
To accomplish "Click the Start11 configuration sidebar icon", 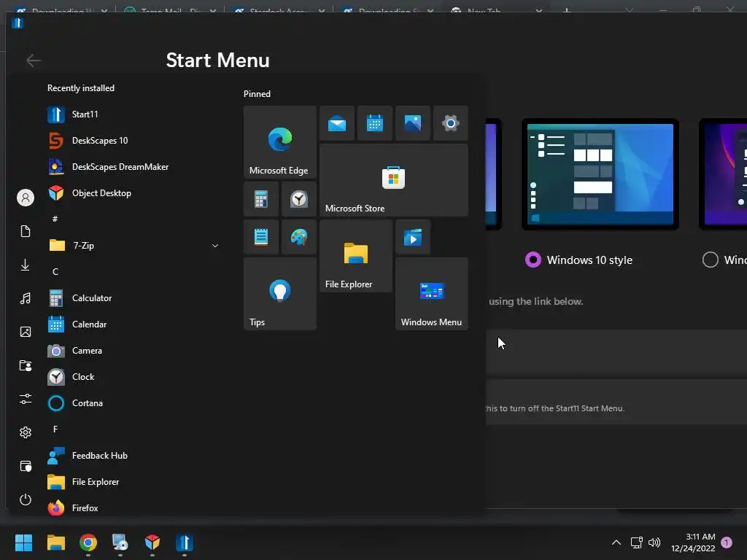I will (x=26, y=466).
